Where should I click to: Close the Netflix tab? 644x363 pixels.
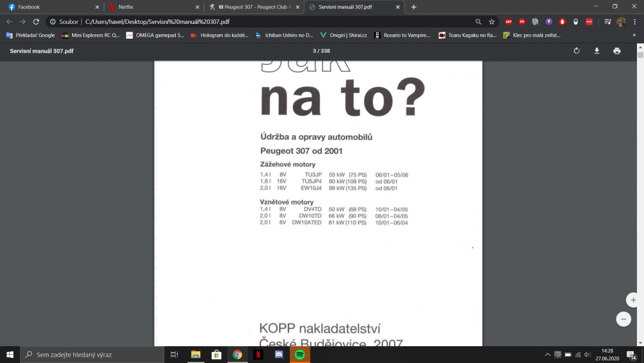click(197, 7)
